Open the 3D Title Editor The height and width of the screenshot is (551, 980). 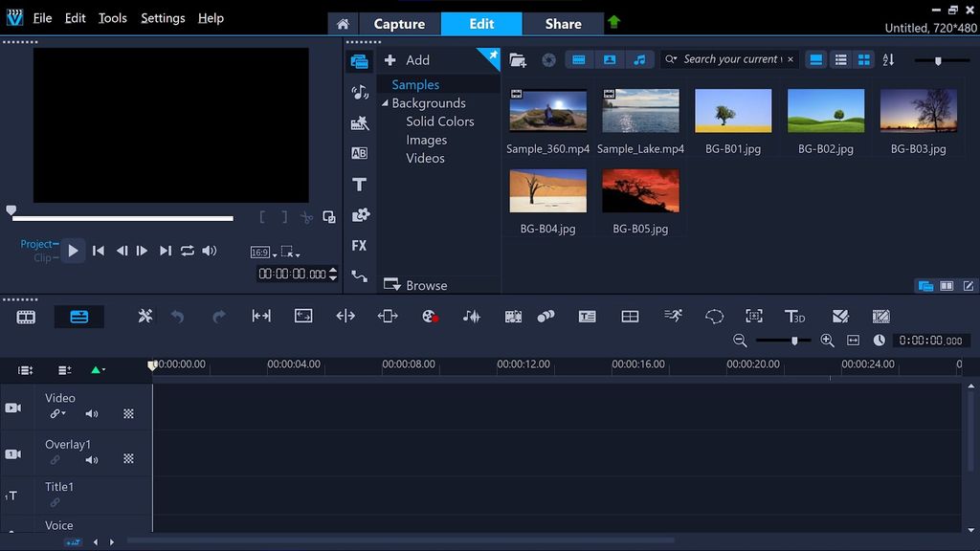(x=793, y=316)
